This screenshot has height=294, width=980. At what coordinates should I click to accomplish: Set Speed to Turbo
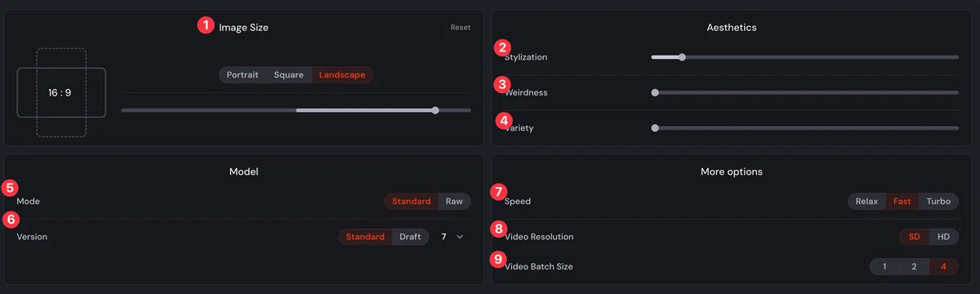tap(938, 201)
